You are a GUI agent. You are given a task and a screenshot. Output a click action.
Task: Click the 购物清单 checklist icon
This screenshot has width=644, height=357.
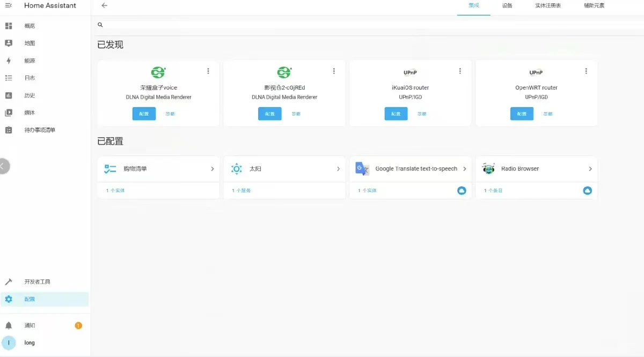[x=110, y=169]
